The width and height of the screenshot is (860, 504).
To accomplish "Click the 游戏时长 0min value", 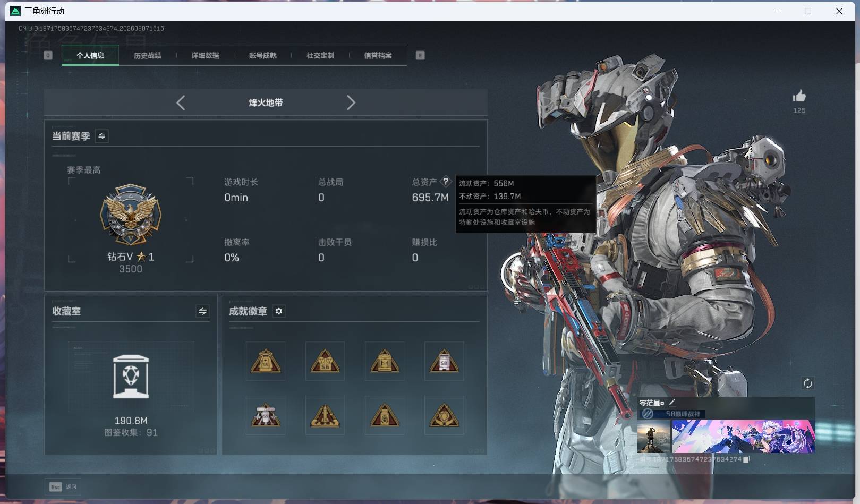I will pos(236,198).
